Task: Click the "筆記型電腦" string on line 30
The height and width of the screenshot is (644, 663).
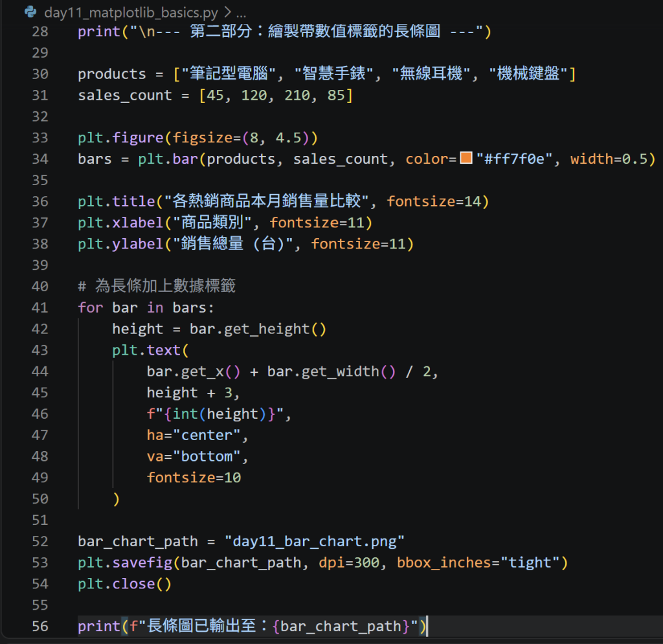Action: (229, 74)
